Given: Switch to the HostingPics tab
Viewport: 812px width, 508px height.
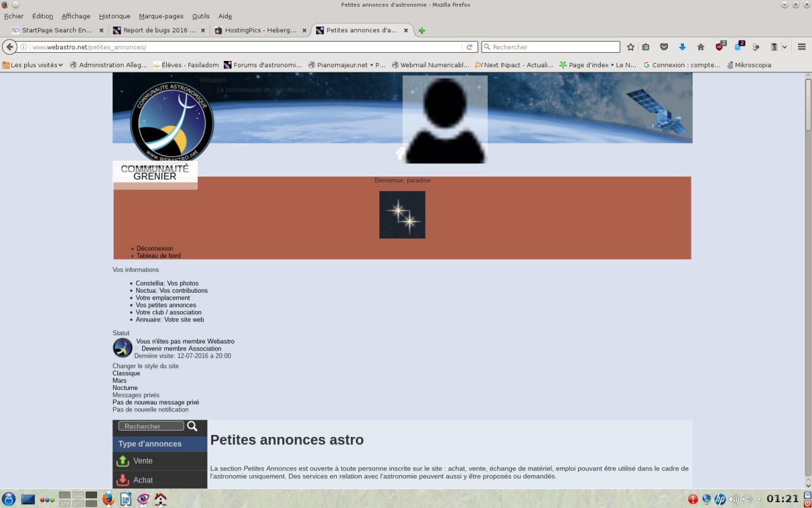Looking at the screenshot, I should coord(260,30).
